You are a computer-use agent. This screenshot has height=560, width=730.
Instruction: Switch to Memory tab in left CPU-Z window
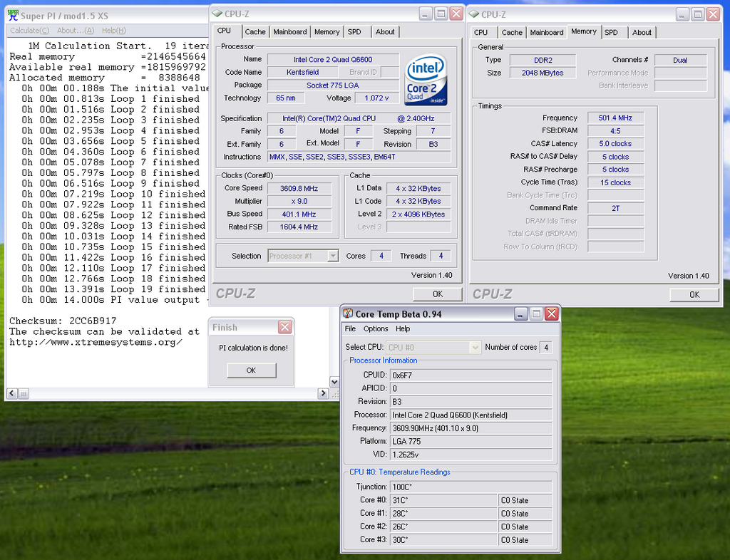click(327, 32)
